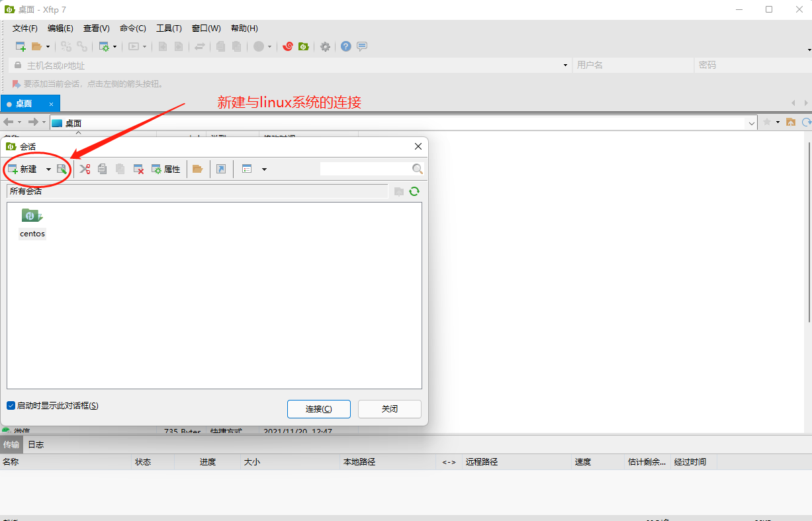Screen dimensions: 812x521
Task: Expand the host address dropdown arrow
Action: (x=565, y=66)
